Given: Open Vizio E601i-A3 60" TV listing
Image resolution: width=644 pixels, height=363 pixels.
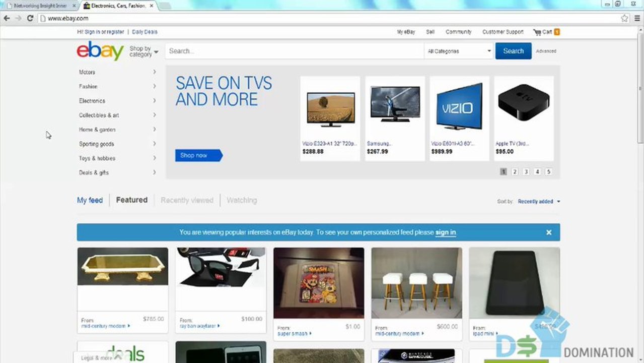Looking at the screenshot, I should pos(459,118).
